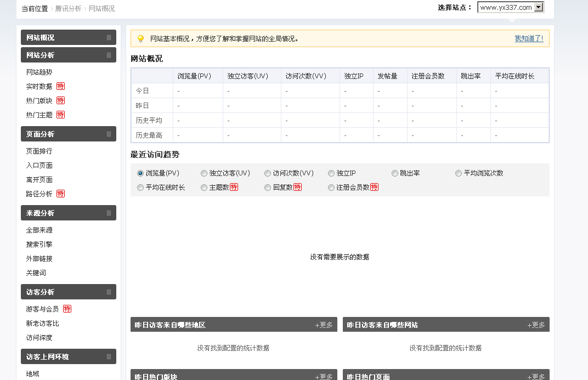Open 关键词 in the sidebar
Viewport: 588px width, 380px height.
point(36,273)
